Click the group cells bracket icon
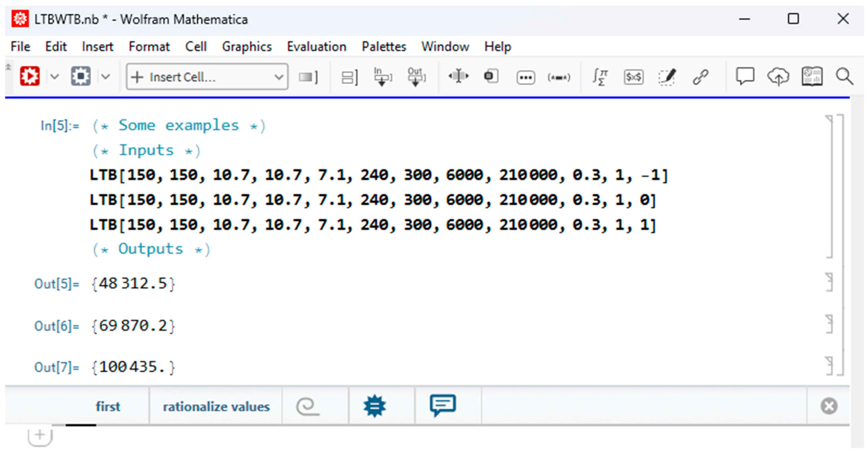The width and height of the screenshot is (868, 453). click(x=349, y=77)
